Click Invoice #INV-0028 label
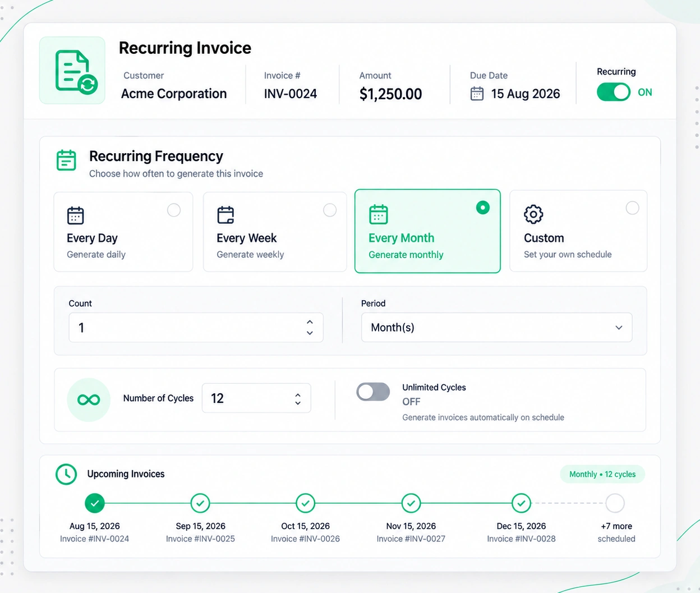The width and height of the screenshot is (700, 593). (521, 539)
